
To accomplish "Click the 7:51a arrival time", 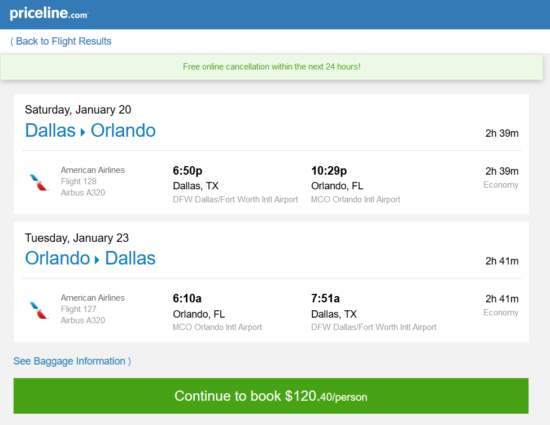I will click(x=325, y=298).
